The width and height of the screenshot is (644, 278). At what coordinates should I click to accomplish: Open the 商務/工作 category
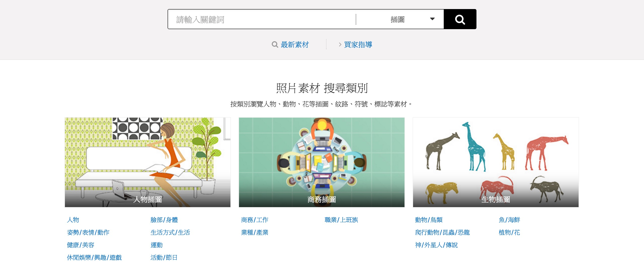[255, 220]
